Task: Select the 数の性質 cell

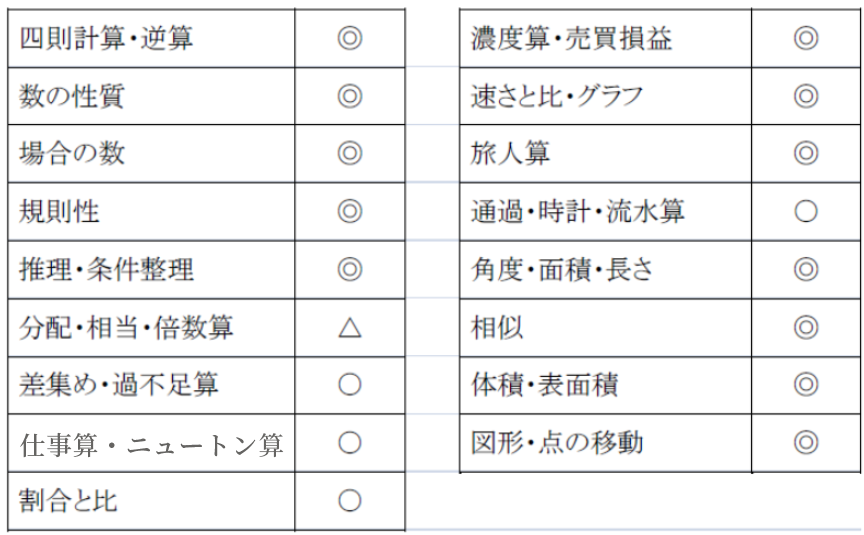Action: click(152, 96)
